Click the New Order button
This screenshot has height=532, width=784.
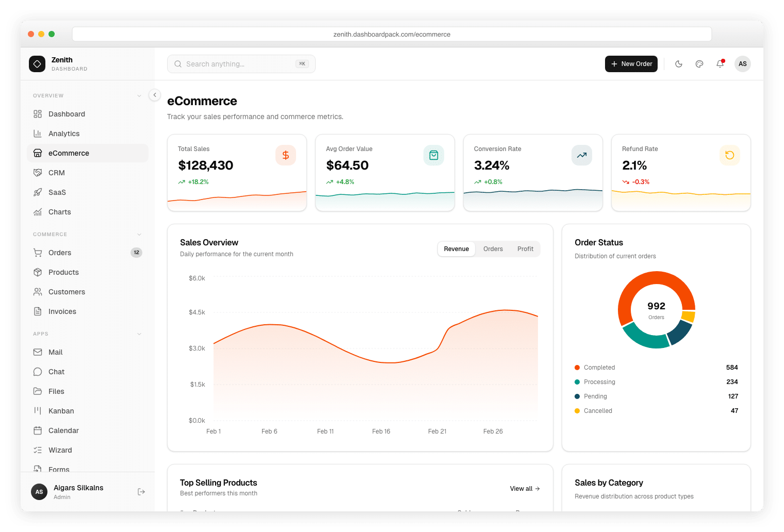tap(631, 64)
